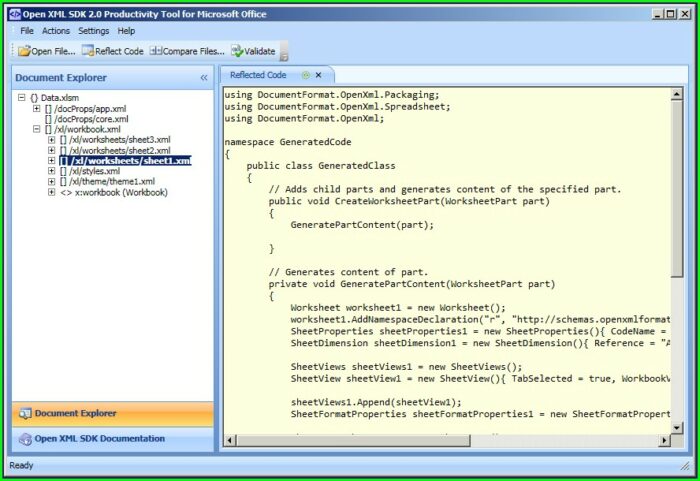
Task: Click the 'sheetViews1.Append(sheetView1);' code line
Action: pos(376,402)
